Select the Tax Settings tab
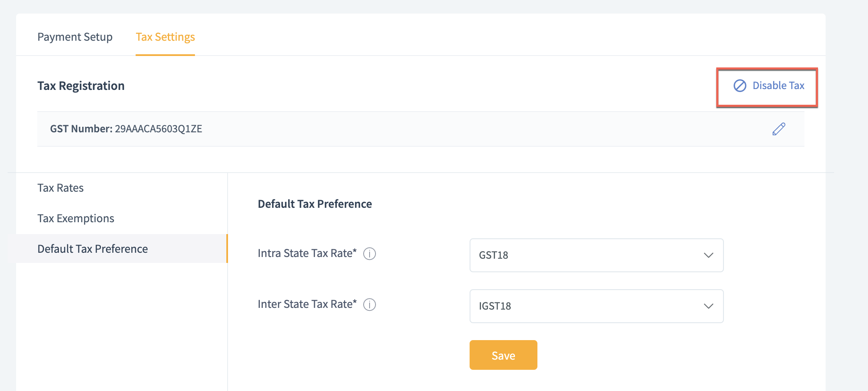The width and height of the screenshot is (868, 391). (165, 37)
